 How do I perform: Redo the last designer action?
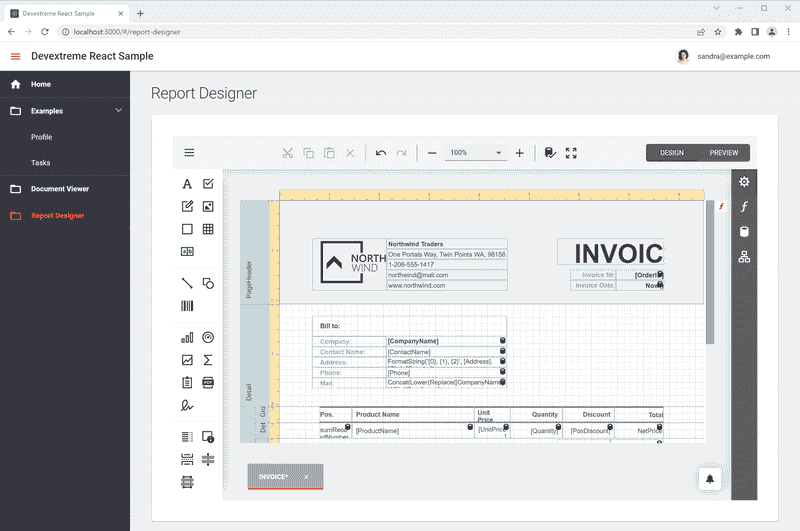coord(402,153)
